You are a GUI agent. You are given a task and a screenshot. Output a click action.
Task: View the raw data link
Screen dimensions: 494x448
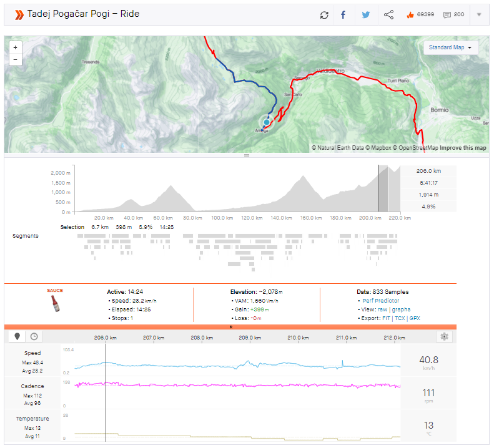click(x=382, y=309)
